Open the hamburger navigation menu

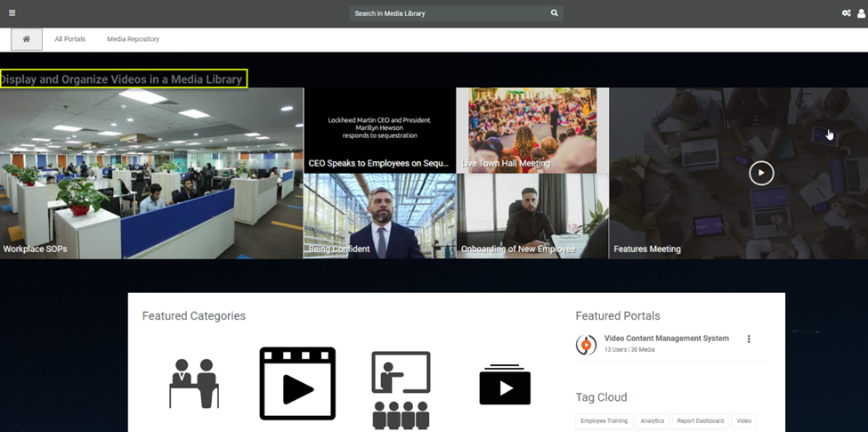pos(12,13)
